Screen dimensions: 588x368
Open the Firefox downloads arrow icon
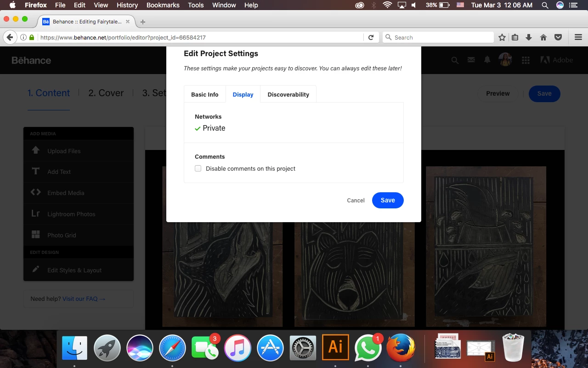click(529, 37)
